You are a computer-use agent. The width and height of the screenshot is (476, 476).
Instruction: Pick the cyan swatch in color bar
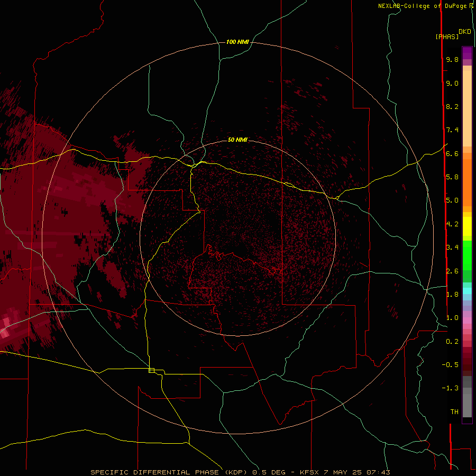pos(467,291)
